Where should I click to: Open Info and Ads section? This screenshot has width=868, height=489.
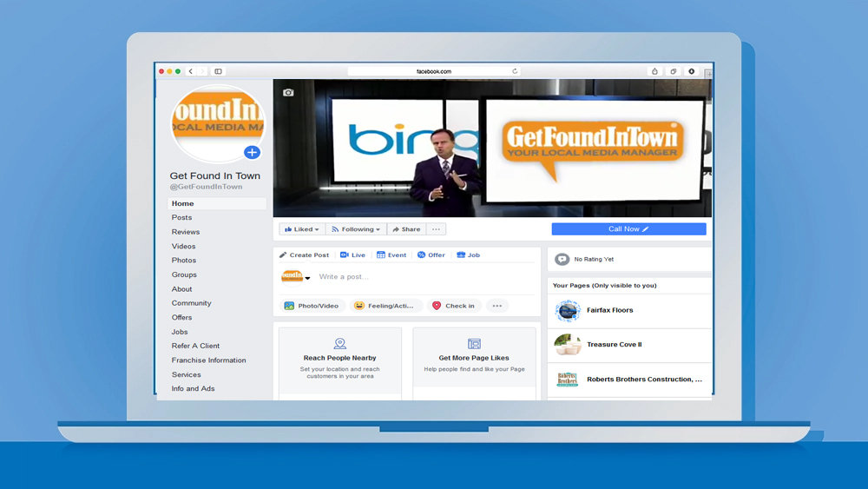(193, 388)
